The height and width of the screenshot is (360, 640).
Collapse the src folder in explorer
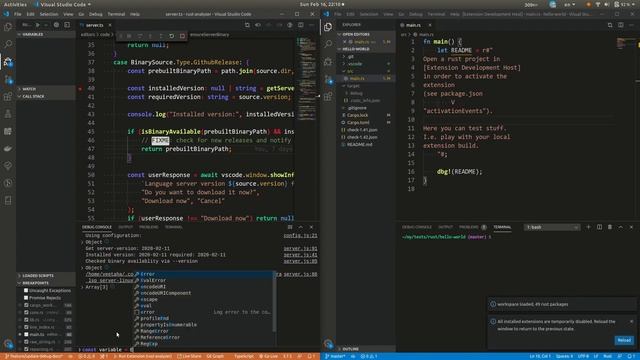[x=366, y=71]
